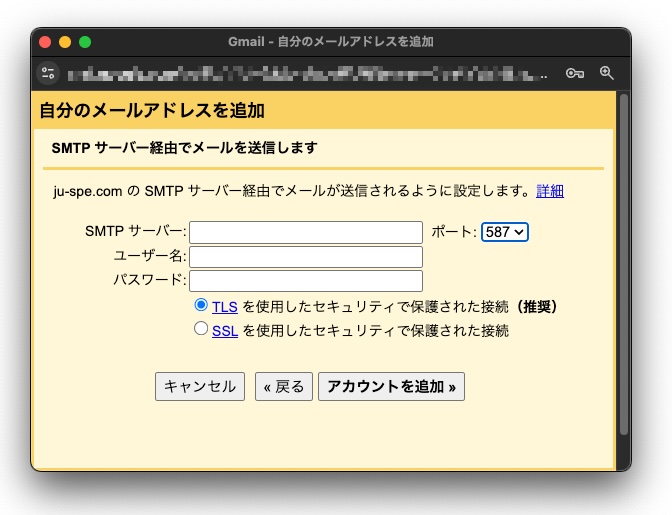Click the « 戻る button
672x515 pixels.
[x=284, y=386]
